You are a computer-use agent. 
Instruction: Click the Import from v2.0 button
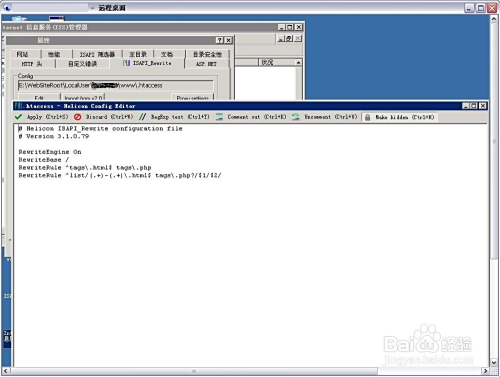[x=83, y=97]
